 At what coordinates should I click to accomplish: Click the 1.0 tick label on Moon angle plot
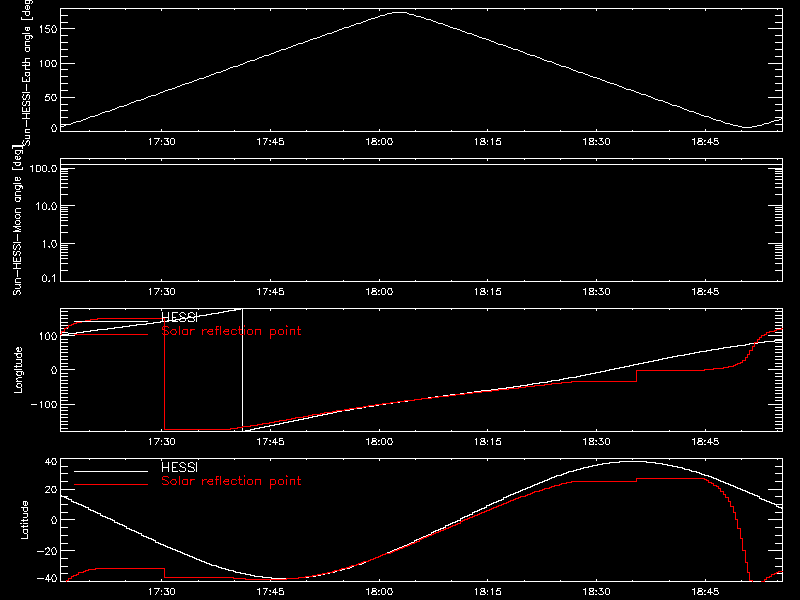[x=49, y=244]
